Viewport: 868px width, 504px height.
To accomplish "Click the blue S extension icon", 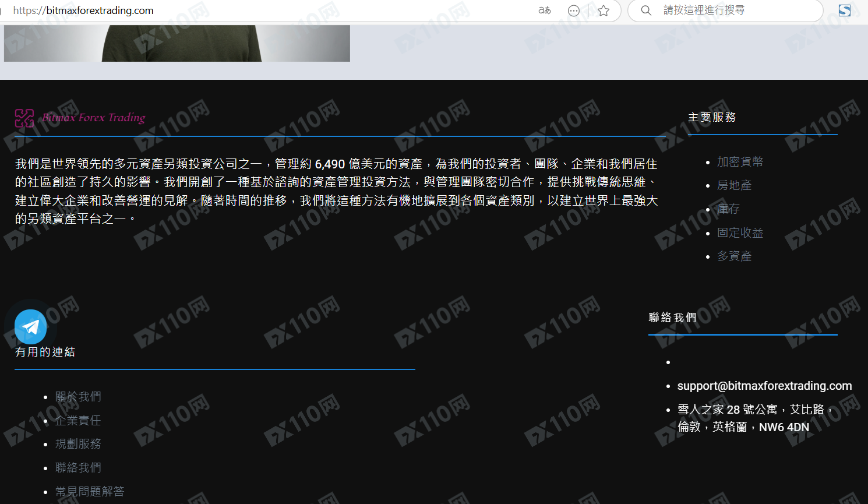I will point(844,10).
